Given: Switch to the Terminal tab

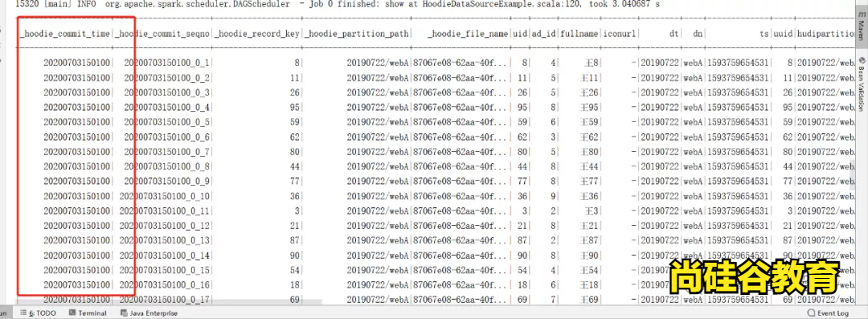Looking at the screenshot, I should point(88,313).
